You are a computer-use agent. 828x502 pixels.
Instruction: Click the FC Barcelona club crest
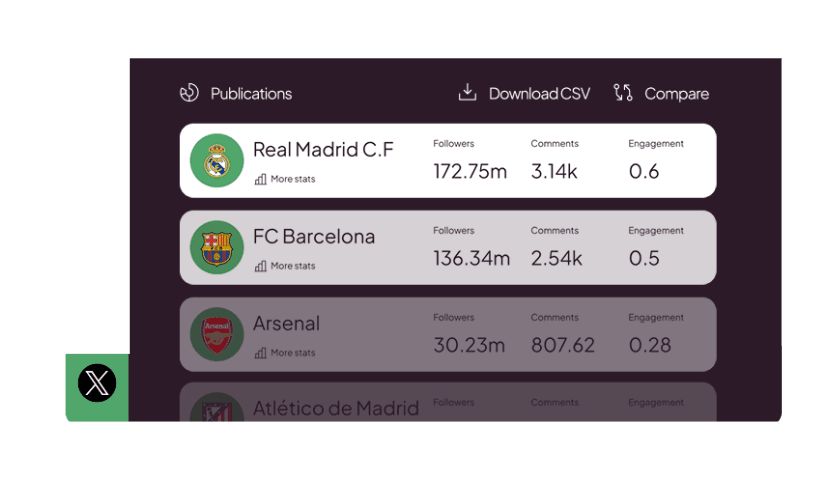pos(217,247)
